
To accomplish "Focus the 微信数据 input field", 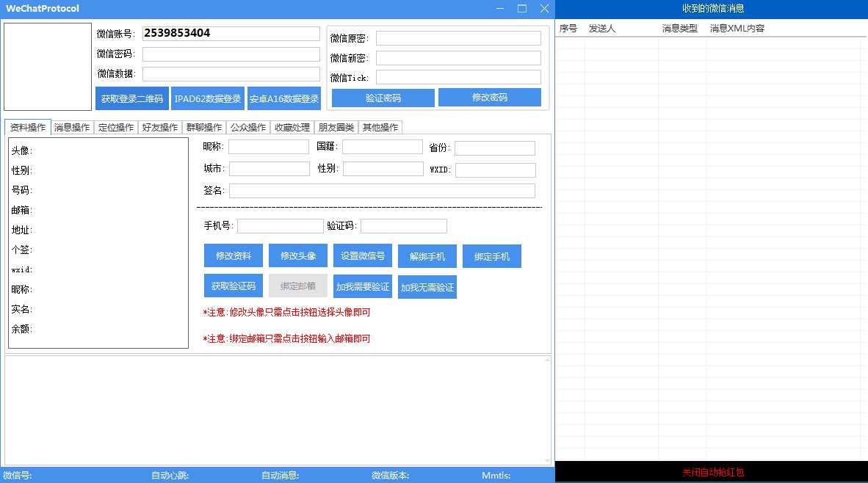I will [x=231, y=73].
